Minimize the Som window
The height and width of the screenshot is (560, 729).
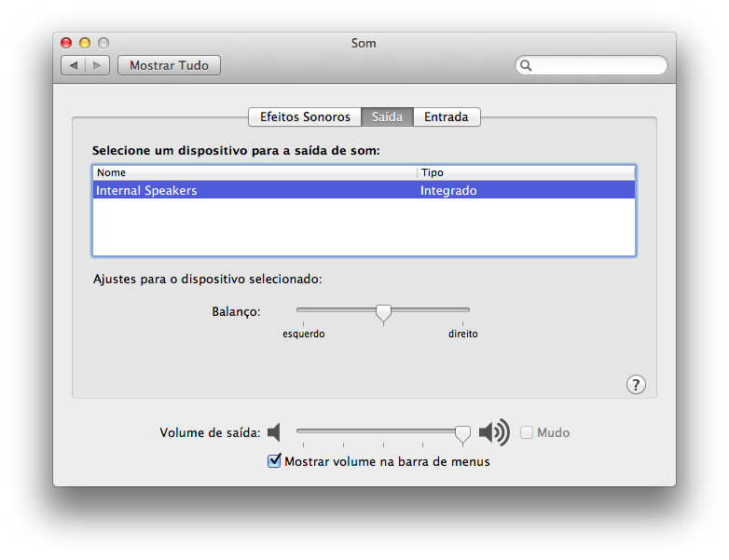pos(85,43)
